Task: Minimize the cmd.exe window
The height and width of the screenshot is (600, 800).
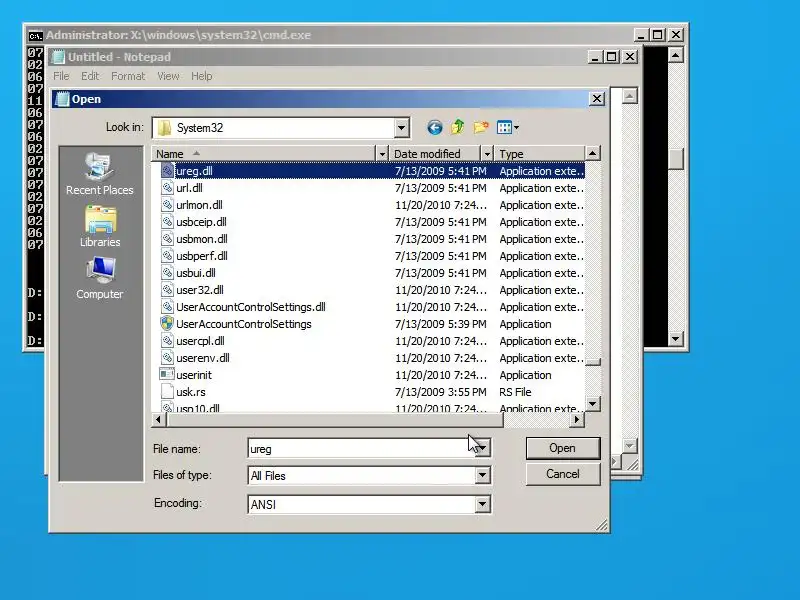Action: (x=641, y=35)
